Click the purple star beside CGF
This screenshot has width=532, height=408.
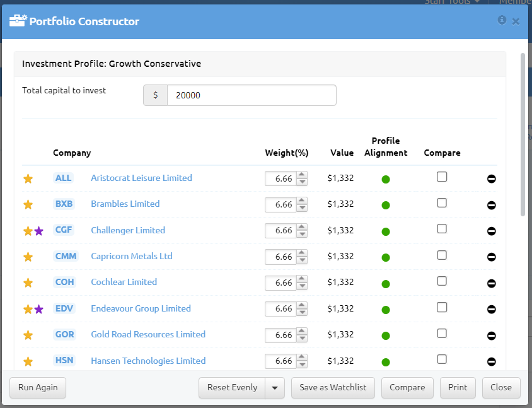point(38,231)
